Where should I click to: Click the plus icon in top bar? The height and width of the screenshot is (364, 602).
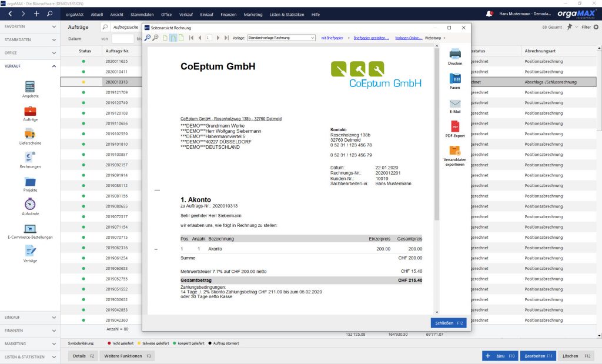[36, 14]
